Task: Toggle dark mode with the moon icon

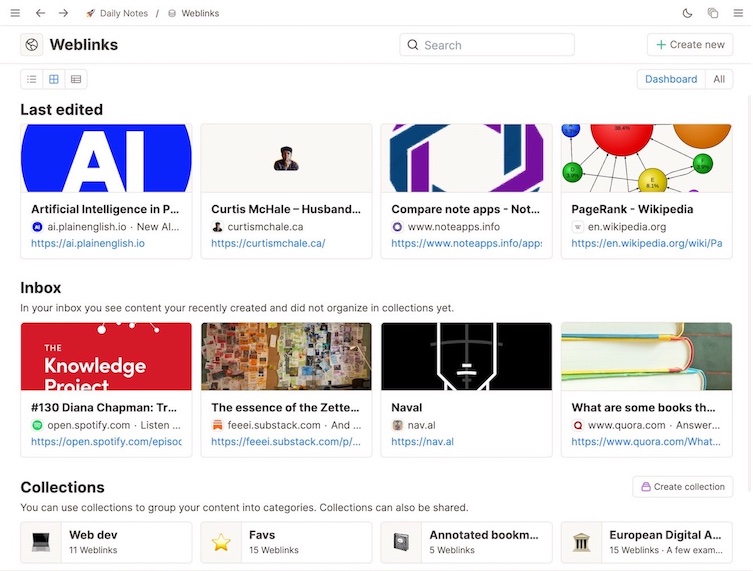Action: click(687, 13)
